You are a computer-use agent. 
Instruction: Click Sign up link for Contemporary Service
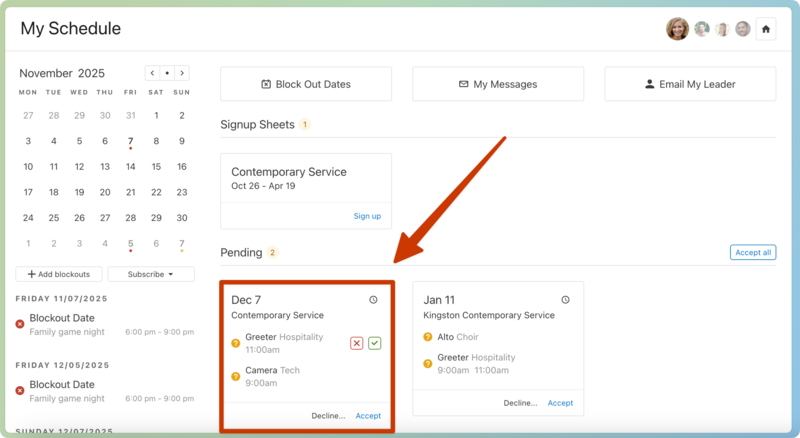coord(367,216)
